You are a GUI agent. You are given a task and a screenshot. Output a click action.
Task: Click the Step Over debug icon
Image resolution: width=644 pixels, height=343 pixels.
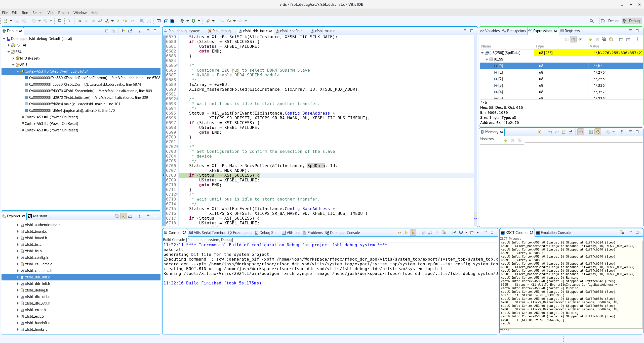(x=125, y=21)
